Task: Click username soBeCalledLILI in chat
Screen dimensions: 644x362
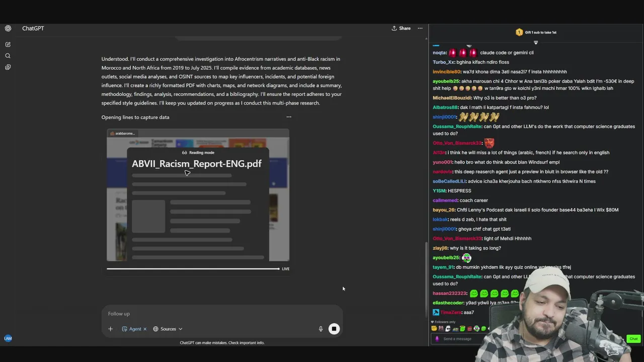Action: (449, 181)
